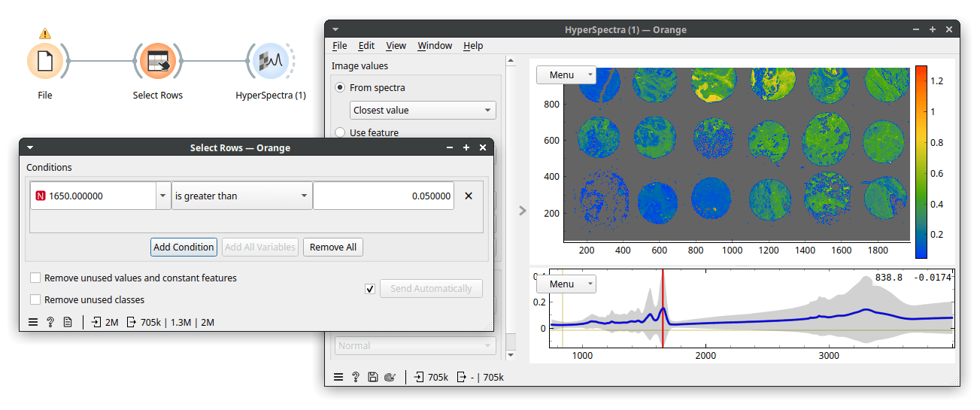Open the is greater than operator dropdown
Screen dimensions: 980x410
(x=242, y=196)
